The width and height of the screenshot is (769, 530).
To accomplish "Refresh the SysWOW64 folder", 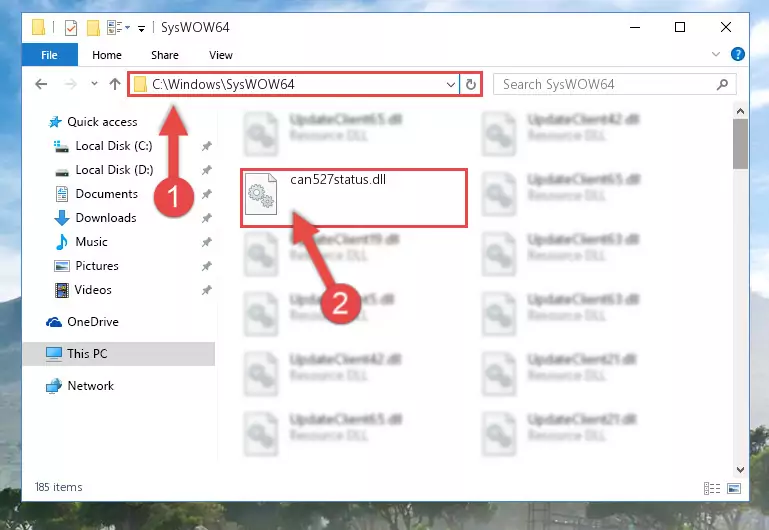I will (x=471, y=85).
